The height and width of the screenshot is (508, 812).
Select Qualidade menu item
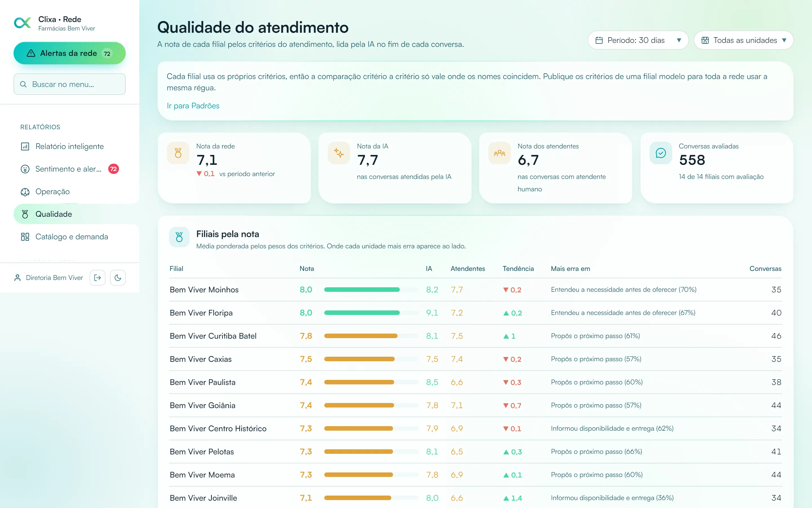pyautogui.click(x=69, y=214)
